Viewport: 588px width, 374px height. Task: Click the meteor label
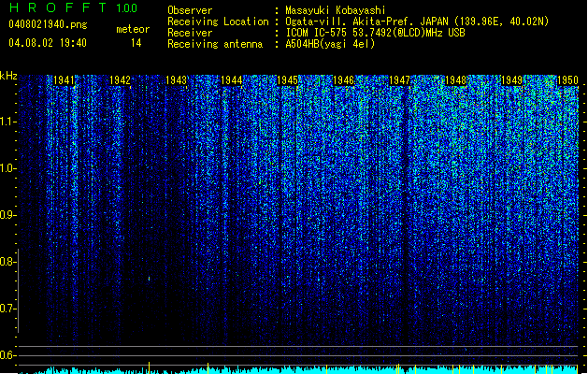click(x=133, y=29)
